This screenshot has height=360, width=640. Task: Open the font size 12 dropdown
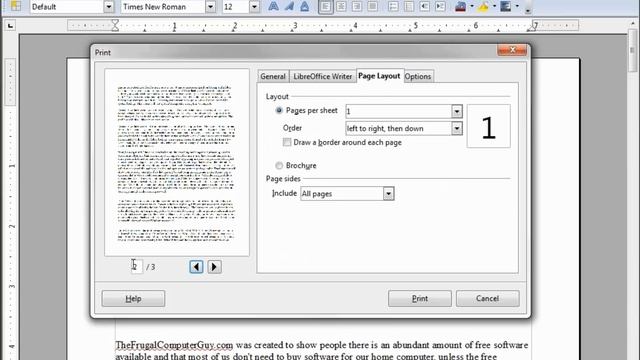[x=254, y=7]
